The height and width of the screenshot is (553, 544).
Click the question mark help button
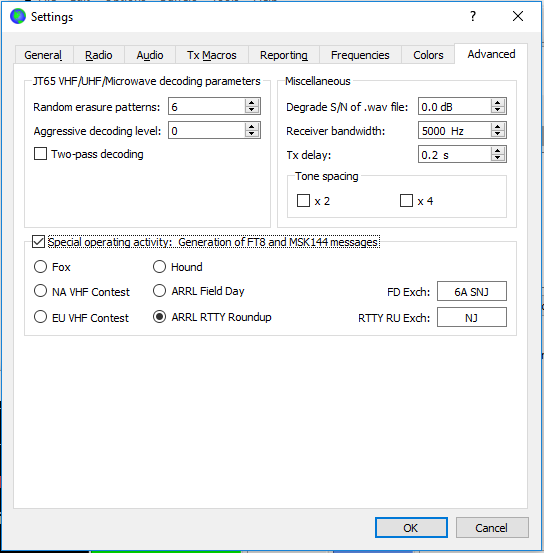click(x=473, y=16)
